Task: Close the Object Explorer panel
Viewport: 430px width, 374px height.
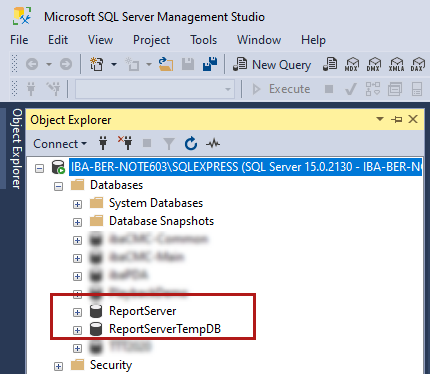Action: tap(413, 119)
